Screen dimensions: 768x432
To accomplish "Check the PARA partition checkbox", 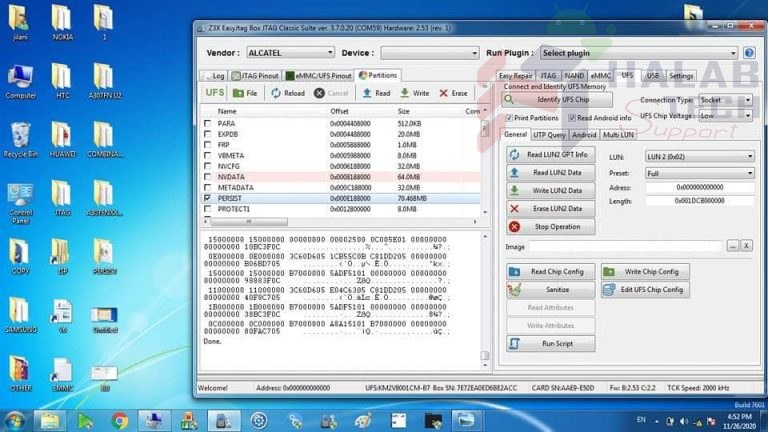I will point(208,123).
